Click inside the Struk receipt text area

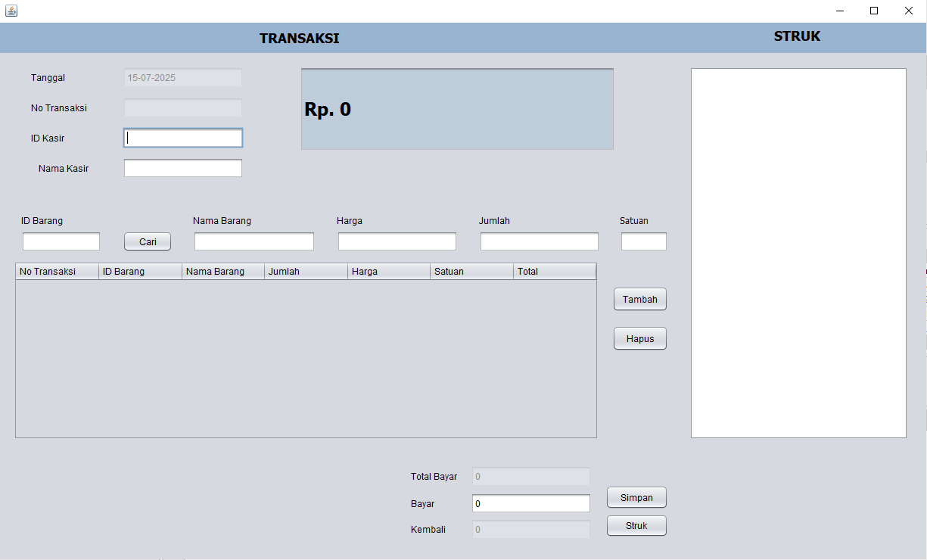[x=798, y=253]
